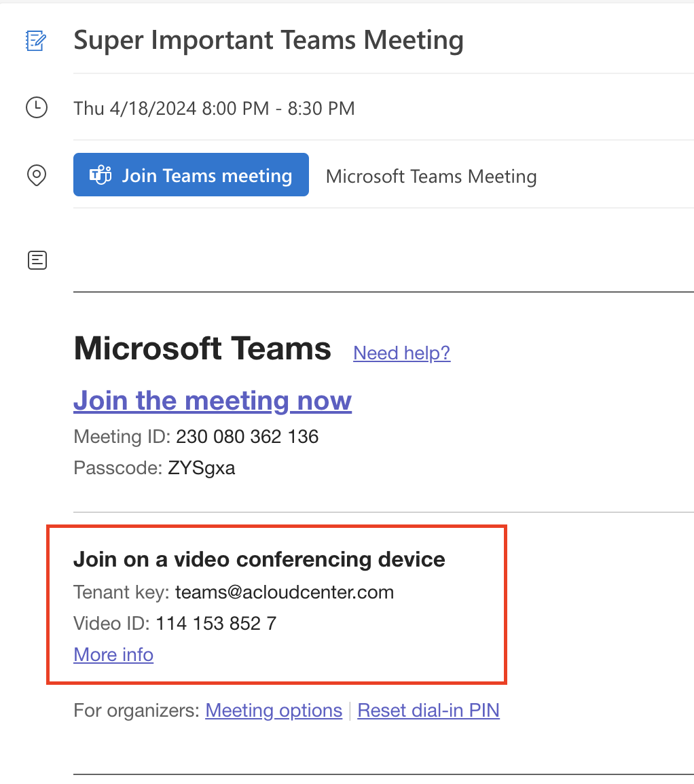Click the bold Microsoft Teams heading
Viewport: 694px width, 784px height.
click(x=202, y=349)
